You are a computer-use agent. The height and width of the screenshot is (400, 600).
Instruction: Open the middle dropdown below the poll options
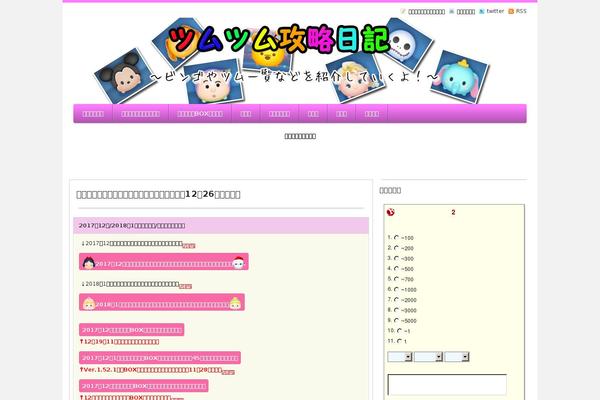(429, 357)
